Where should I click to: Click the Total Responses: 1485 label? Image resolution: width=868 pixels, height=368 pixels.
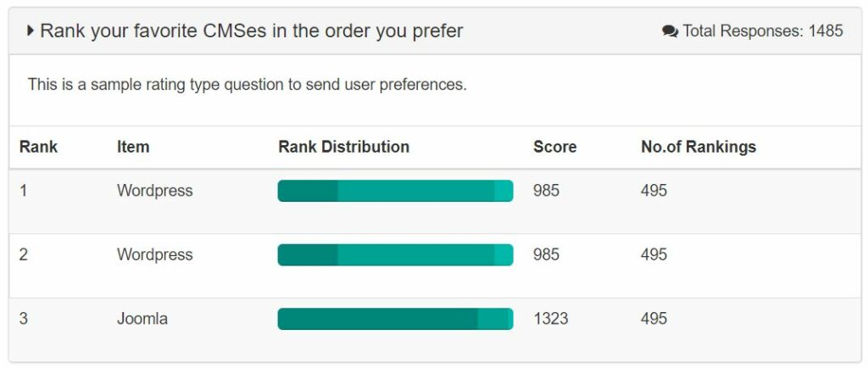coord(763,31)
